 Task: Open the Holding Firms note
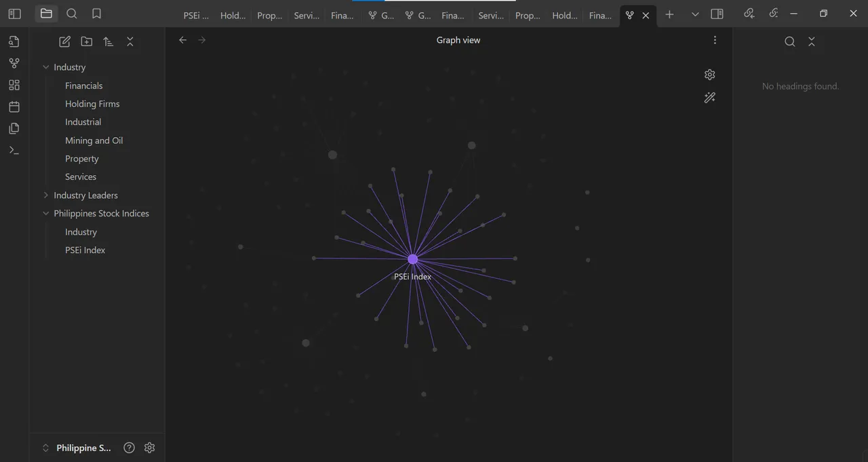click(92, 104)
